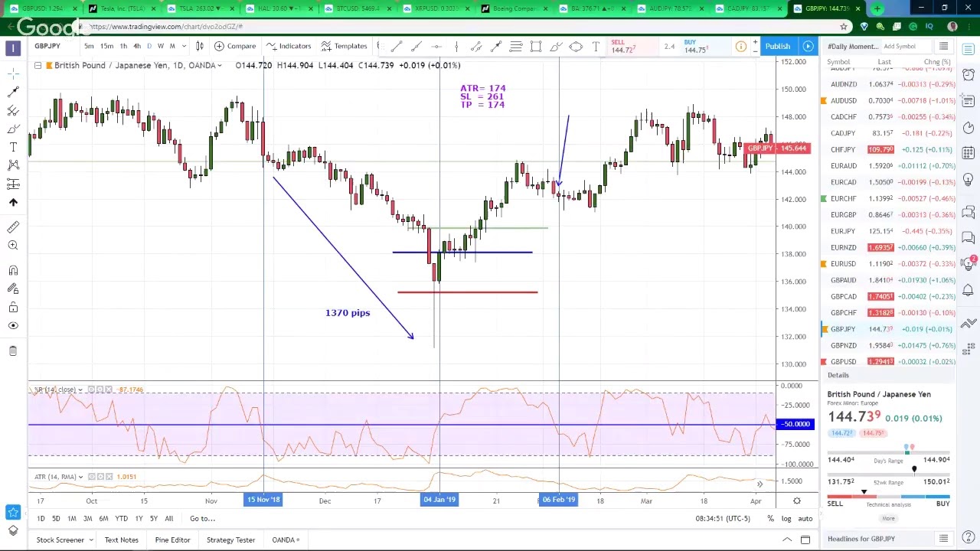Click the SELL 144.72 button
This screenshot has height=551, width=980.
point(634,47)
